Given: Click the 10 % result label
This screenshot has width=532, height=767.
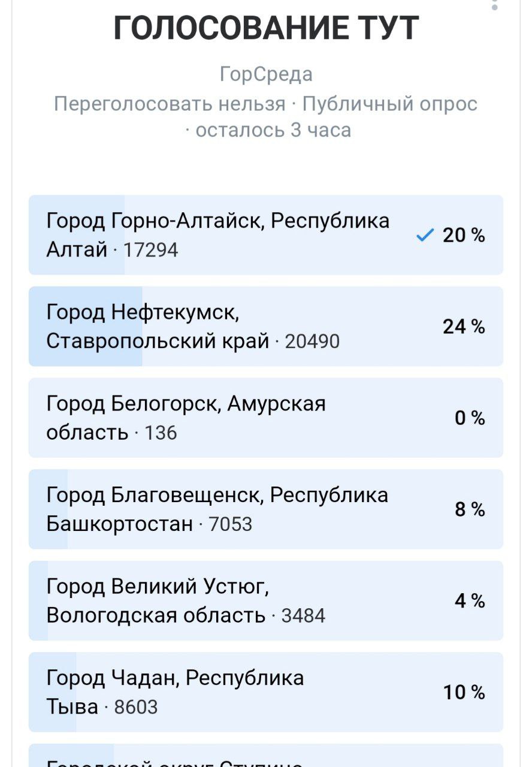Looking at the screenshot, I should coord(464,693).
